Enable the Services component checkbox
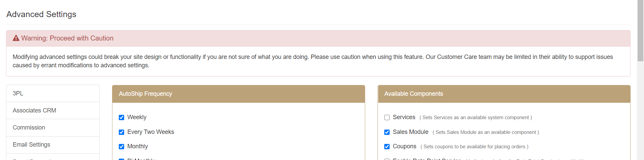The width and height of the screenshot is (644, 160). 387,117
